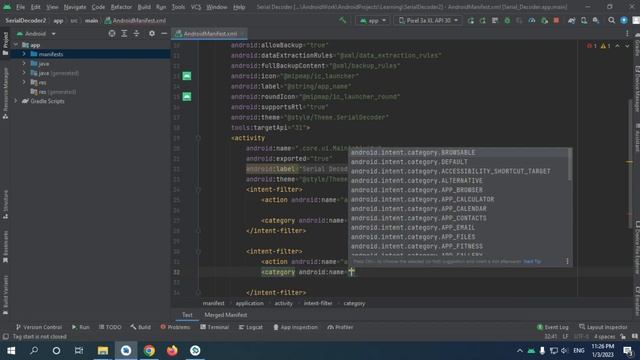Click Select Opened File target icon
Image resolution: width=640 pixels, height=360 pixels.
click(112, 33)
